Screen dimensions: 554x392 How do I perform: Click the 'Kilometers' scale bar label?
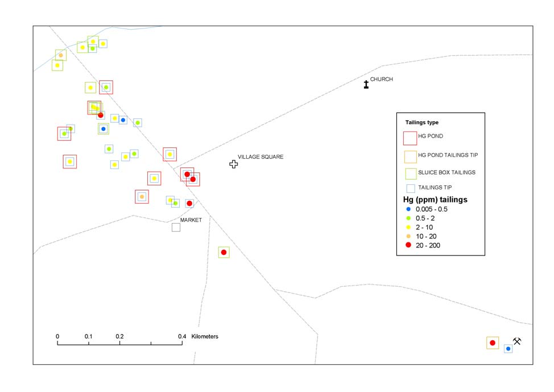click(205, 336)
